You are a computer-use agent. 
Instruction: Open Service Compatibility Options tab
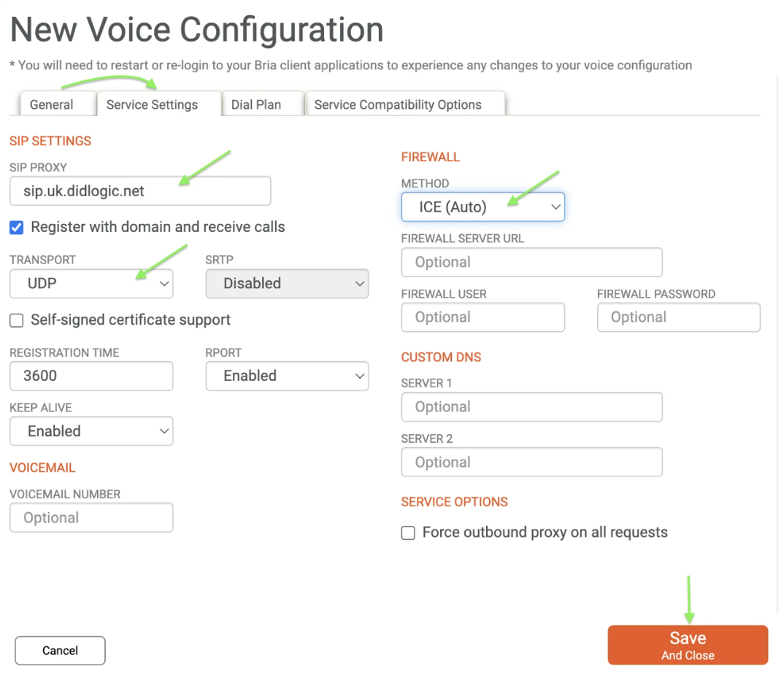tap(398, 104)
